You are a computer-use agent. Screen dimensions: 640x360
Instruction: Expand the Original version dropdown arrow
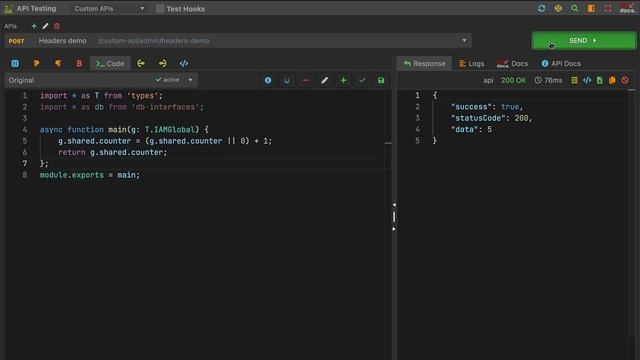tap(190, 80)
